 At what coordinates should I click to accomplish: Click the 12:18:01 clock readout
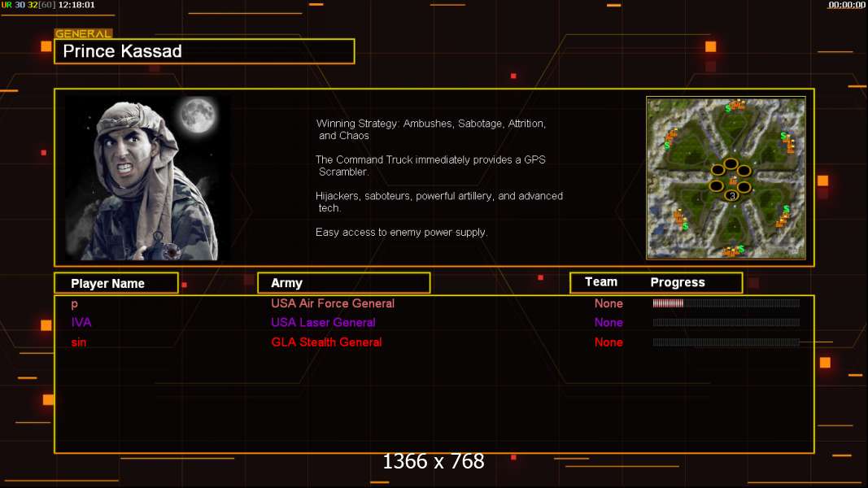tap(76, 5)
